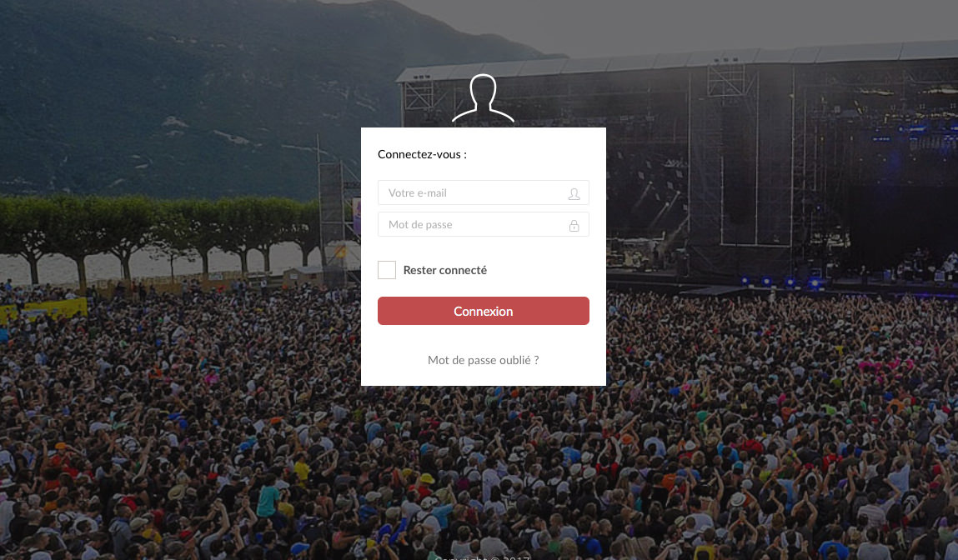This screenshot has height=560, width=958.
Task: Click the large user silhouette icon above form
Action: point(483,98)
